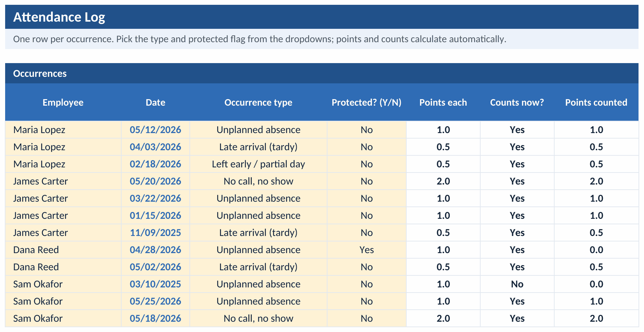Select Dana Reed cell dated 05/02/2026

coord(63,267)
